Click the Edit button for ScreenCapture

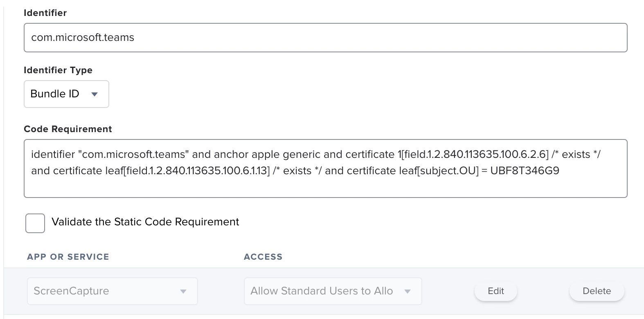tap(496, 291)
